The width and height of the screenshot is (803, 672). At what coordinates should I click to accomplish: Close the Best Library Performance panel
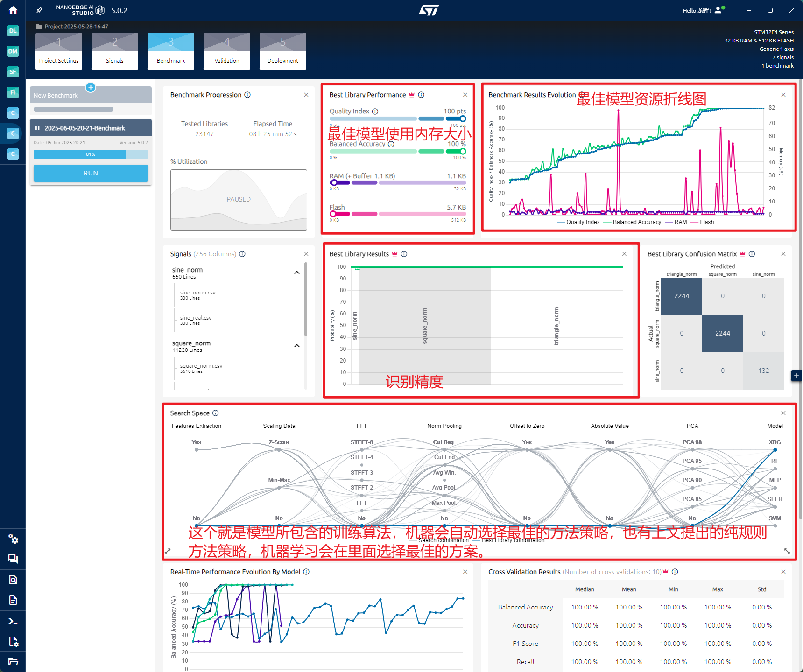[465, 95]
